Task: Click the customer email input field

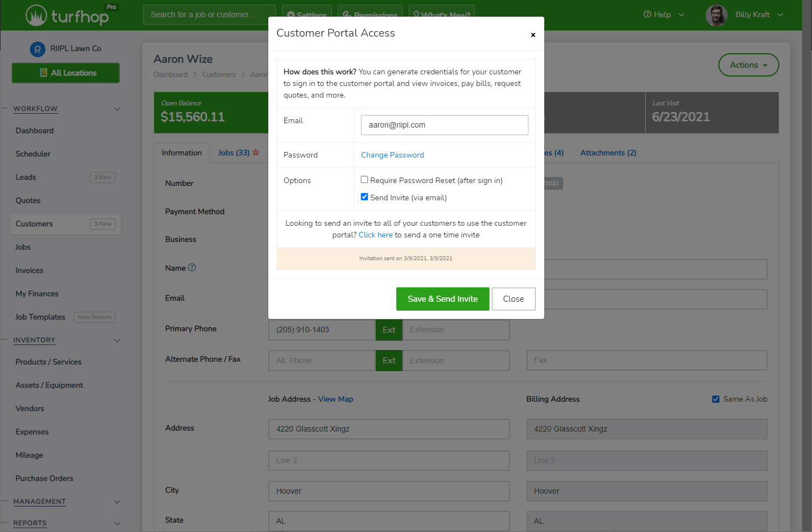Action: pos(444,125)
